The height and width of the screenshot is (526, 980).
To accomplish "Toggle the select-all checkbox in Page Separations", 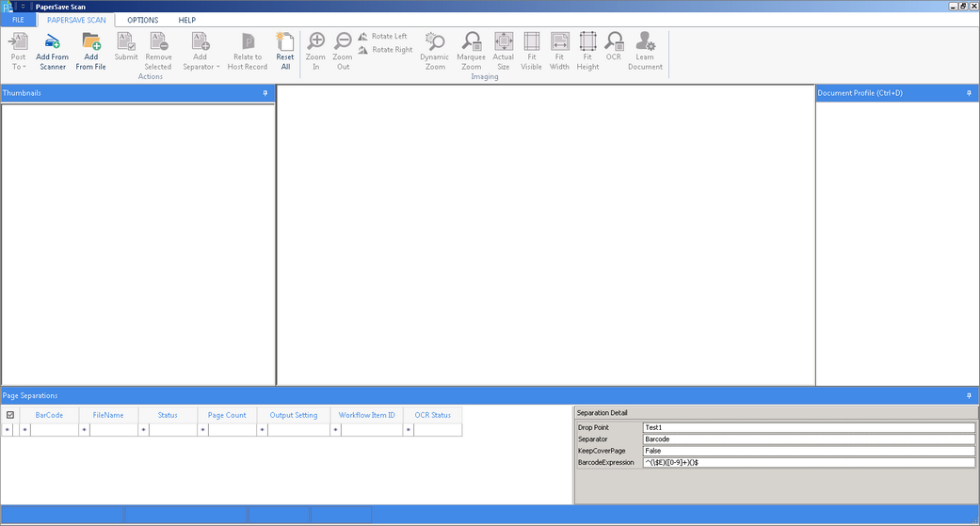I will click(x=10, y=415).
